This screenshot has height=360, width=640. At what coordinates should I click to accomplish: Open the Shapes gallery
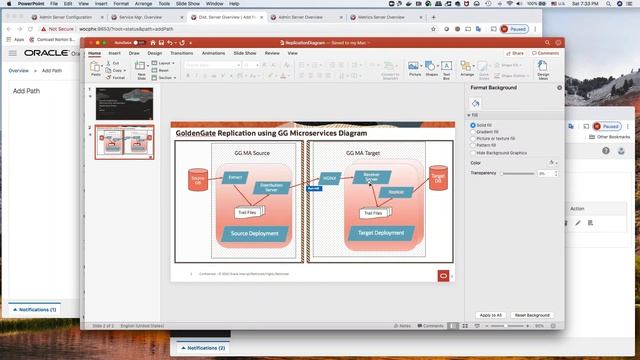click(430, 66)
